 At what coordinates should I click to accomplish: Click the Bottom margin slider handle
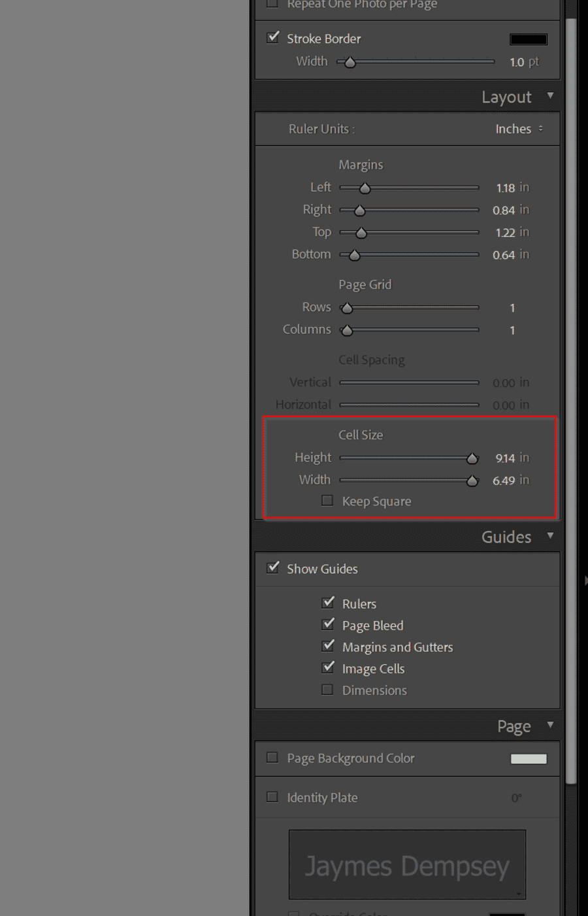pos(354,255)
